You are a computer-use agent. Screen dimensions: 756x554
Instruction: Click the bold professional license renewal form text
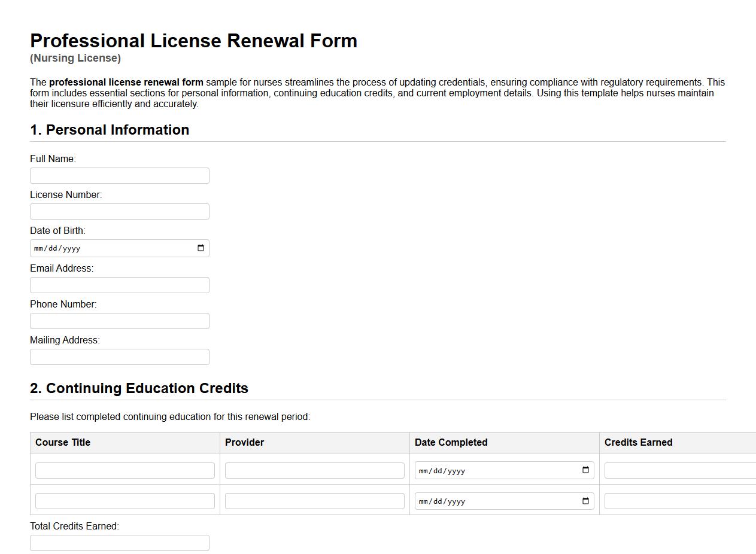tap(127, 82)
